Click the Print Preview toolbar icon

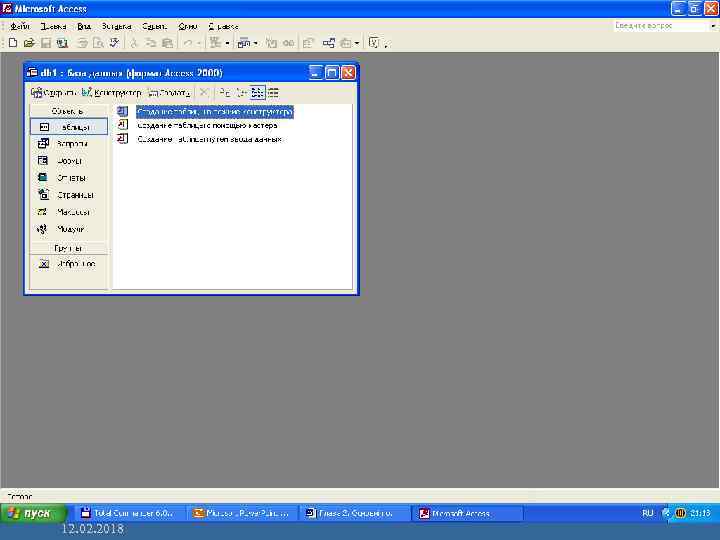tap(98, 43)
